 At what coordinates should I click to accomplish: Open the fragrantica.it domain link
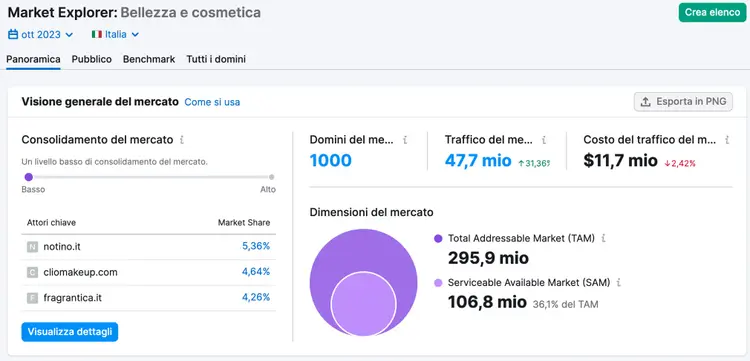pyautogui.click(x=73, y=298)
